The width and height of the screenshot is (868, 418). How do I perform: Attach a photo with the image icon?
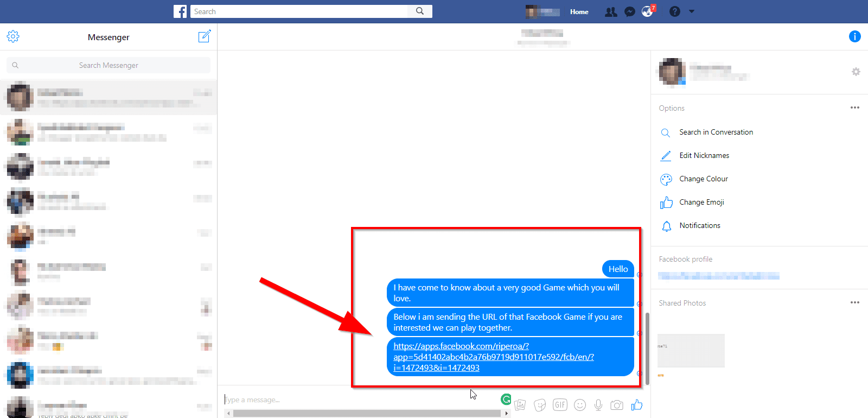520,404
